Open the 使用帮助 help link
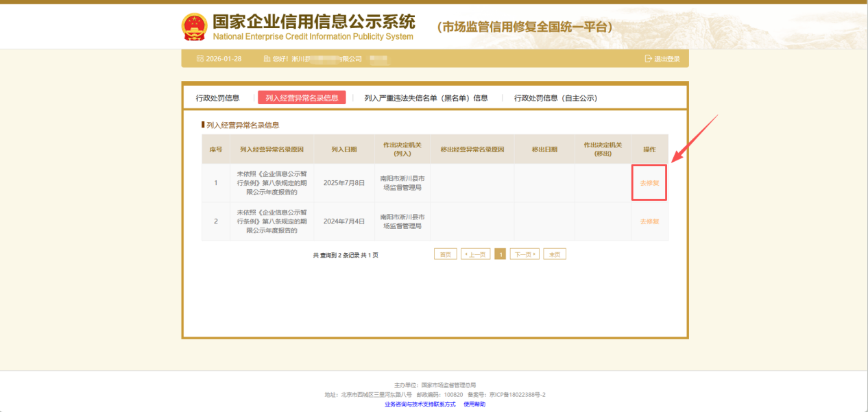The image size is (868, 412). tap(474, 404)
